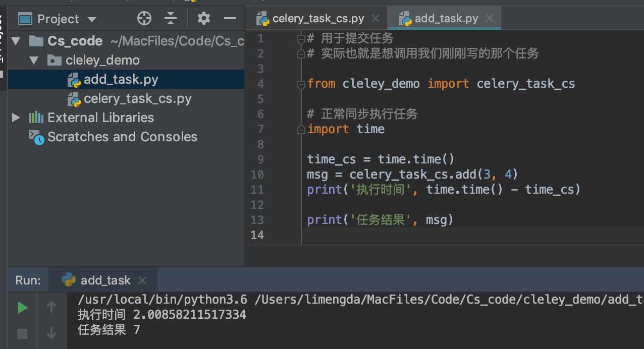Click print '任务结果' statement line
The image size is (644, 349).
[381, 220]
